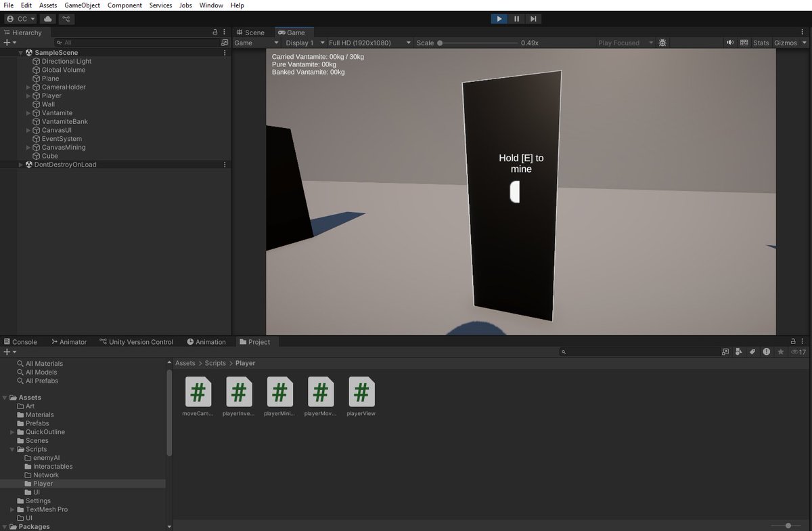812x531 pixels.
Task: Select Global Volume object
Action: [63, 70]
